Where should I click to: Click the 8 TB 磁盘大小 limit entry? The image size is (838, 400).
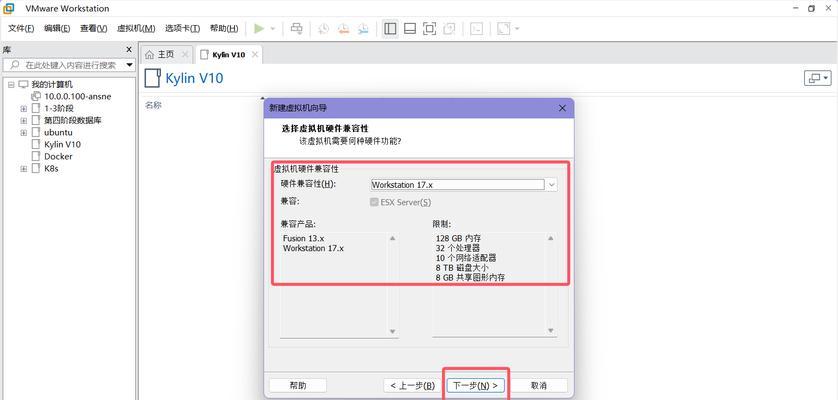tap(462, 267)
